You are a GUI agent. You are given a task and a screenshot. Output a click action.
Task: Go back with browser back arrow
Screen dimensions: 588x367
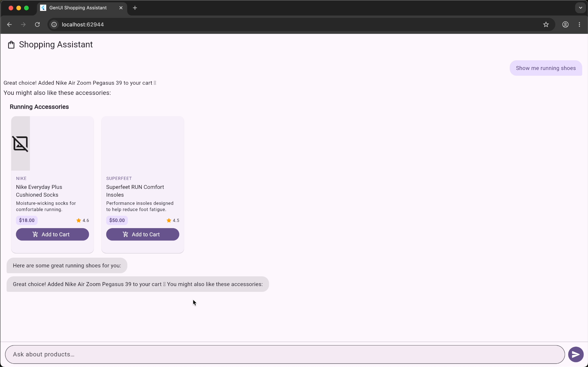(9, 25)
